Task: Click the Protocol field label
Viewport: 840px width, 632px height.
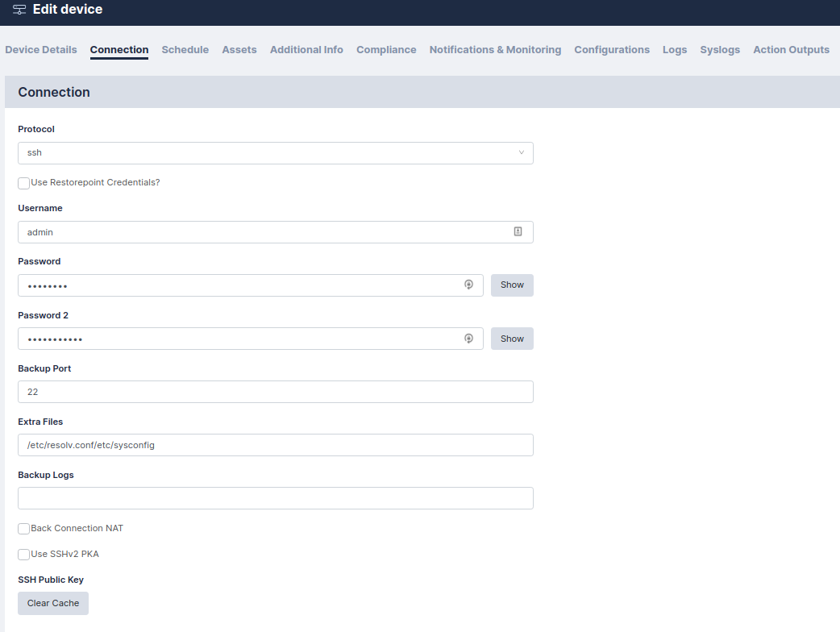Action: [36, 129]
